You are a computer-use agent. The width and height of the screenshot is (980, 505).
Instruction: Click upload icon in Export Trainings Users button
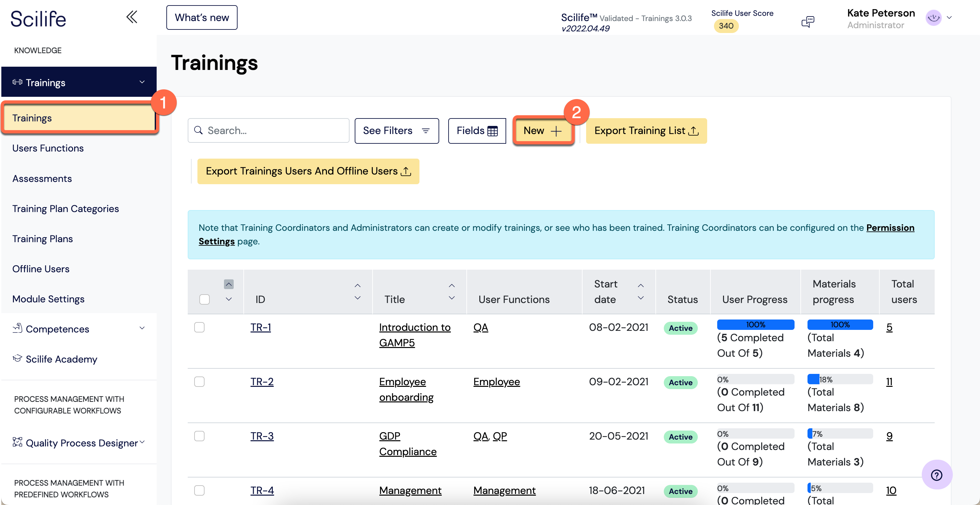pos(406,171)
